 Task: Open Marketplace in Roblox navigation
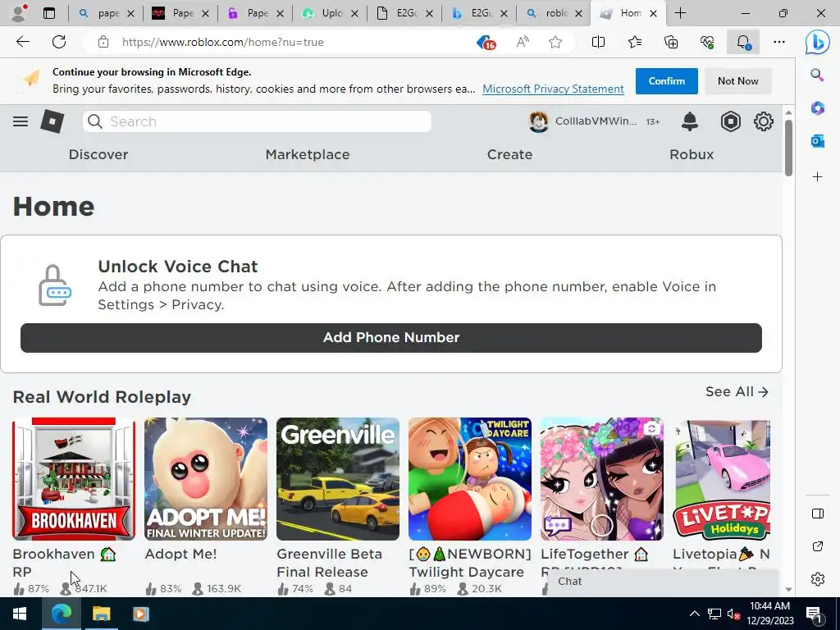[x=308, y=154]
